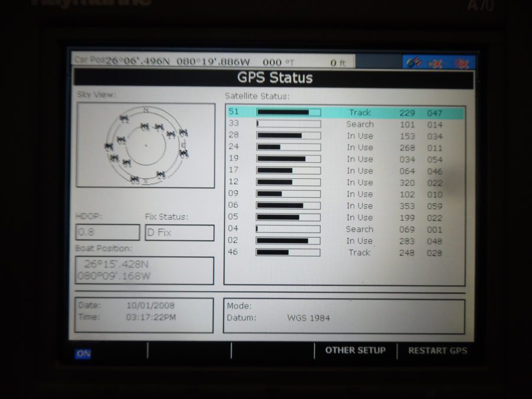Click the S compass marker in Sky View
This screenshot has width=532, height=399.
pos(146,181)
